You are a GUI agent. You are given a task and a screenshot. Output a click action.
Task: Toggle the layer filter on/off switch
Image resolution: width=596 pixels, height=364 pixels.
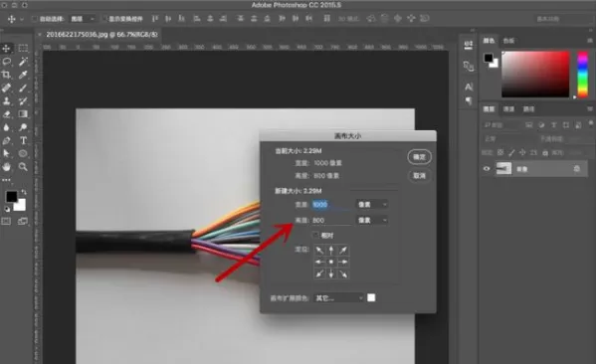coord(591,124)
